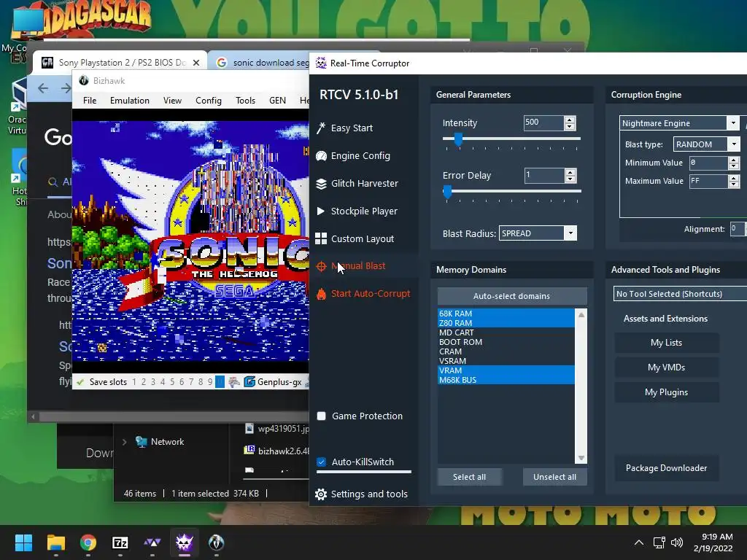Expand Network tree node chevron
Viewport: 747px width, 560px height.
[124, 442]
